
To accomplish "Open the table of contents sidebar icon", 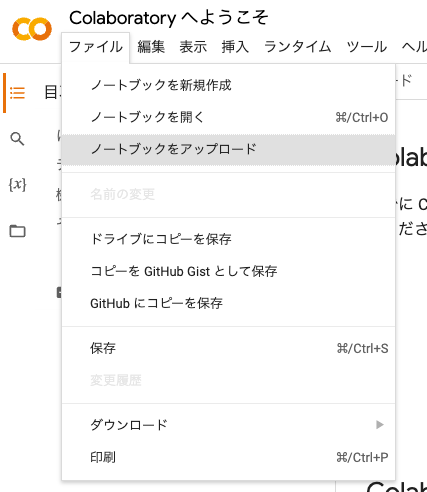I will point(17,93).
